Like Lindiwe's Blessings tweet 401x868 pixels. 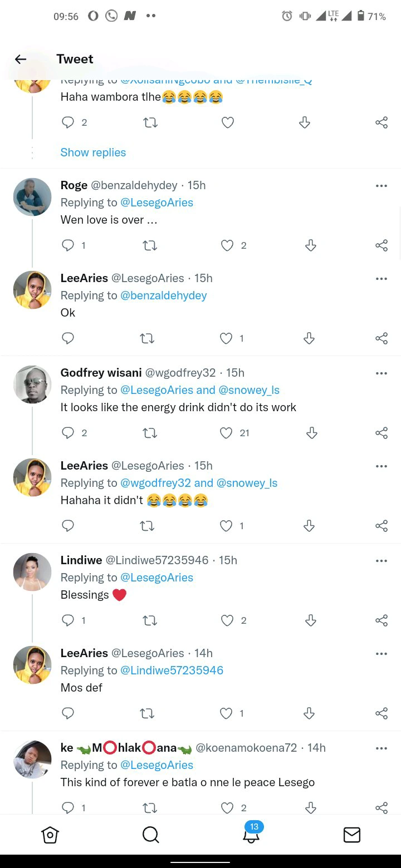point(227,620)
